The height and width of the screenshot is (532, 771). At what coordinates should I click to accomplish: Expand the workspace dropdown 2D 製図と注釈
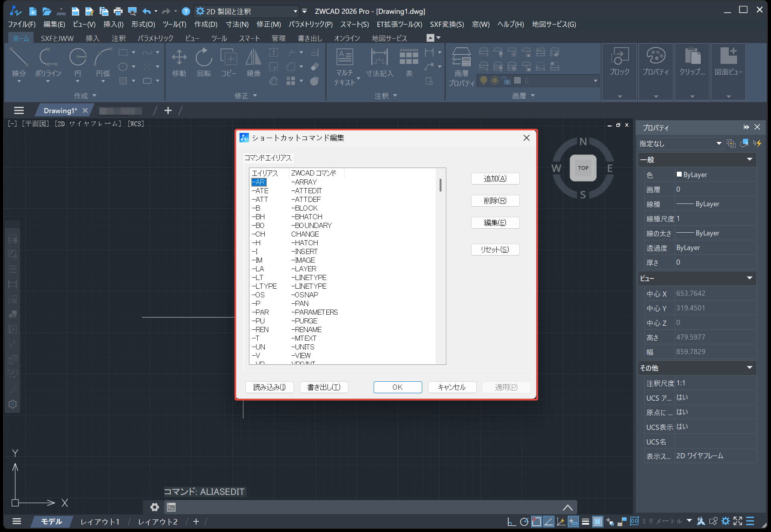point(295,11)
